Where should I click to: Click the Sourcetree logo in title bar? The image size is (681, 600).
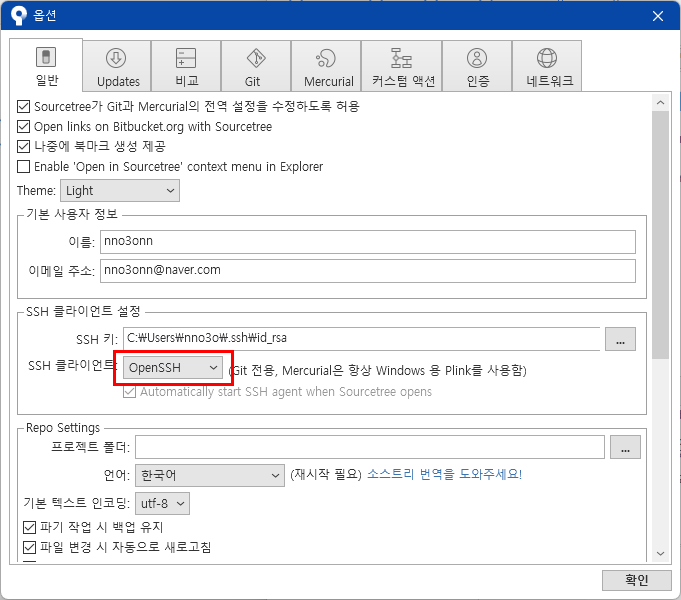[18, 15]
